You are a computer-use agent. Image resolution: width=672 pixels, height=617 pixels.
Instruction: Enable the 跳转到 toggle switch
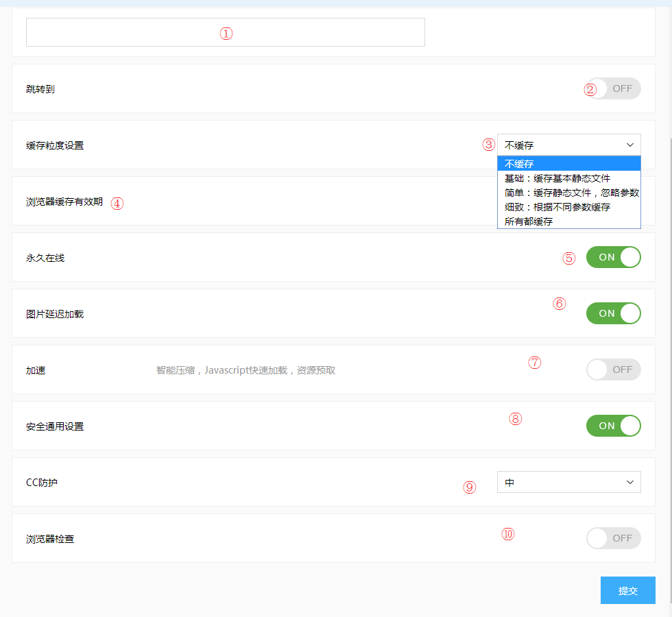point(613,88)
